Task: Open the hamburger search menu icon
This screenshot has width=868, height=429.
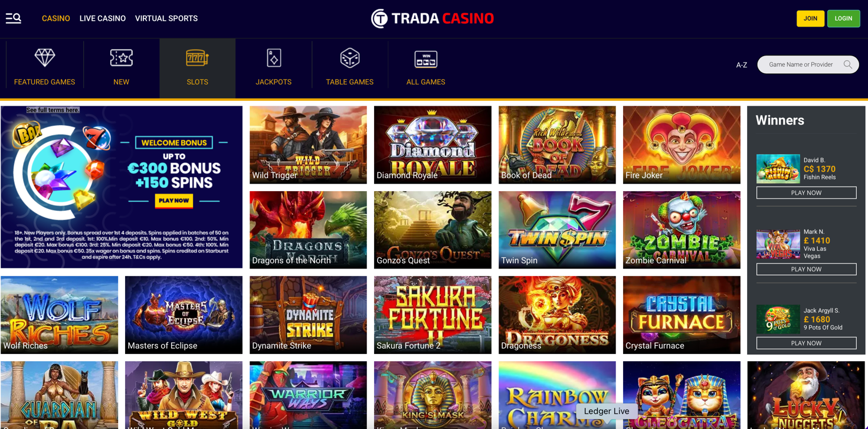Action: click(14, 18)
